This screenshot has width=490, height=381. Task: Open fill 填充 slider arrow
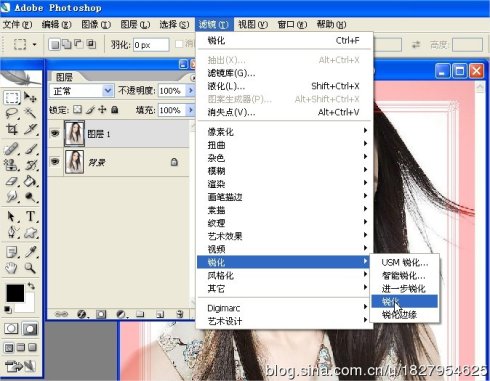point(190,110)
